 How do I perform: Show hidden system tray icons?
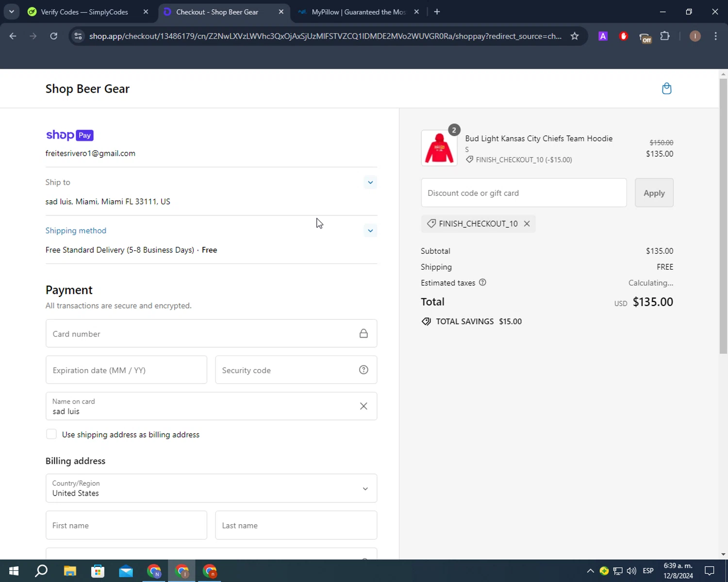point(590,571)
